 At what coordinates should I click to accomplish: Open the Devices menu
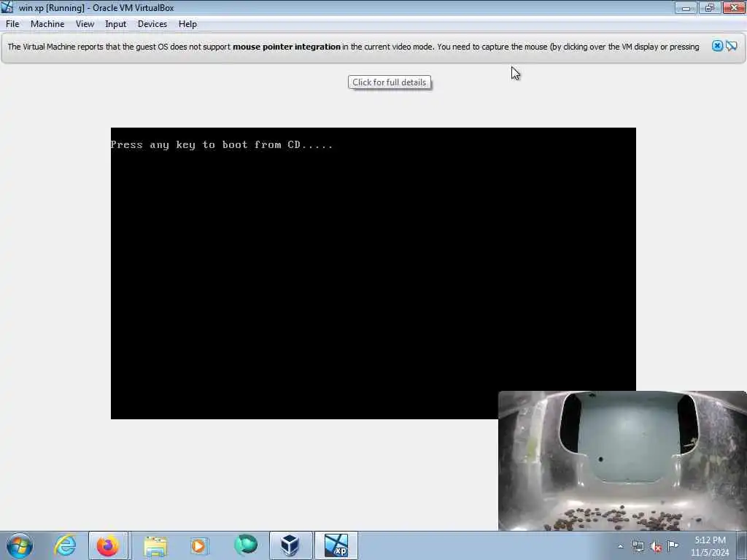click(x=152, y=24)
